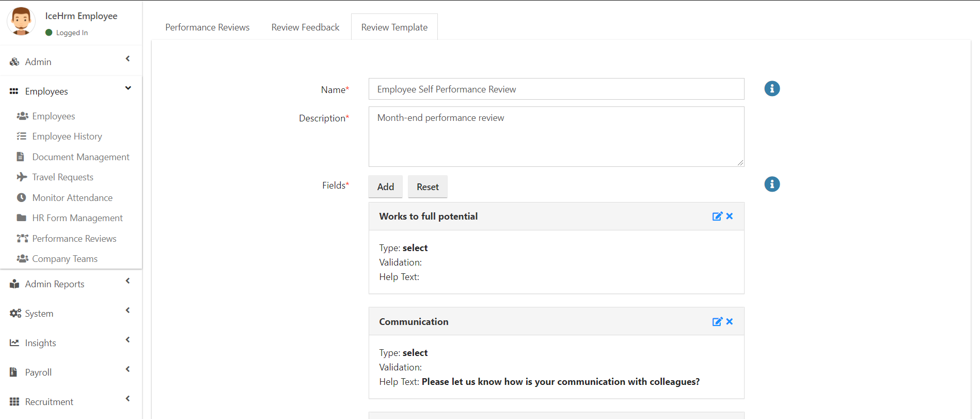
Task: Click into the Name input field
Action: coord(556,89)
